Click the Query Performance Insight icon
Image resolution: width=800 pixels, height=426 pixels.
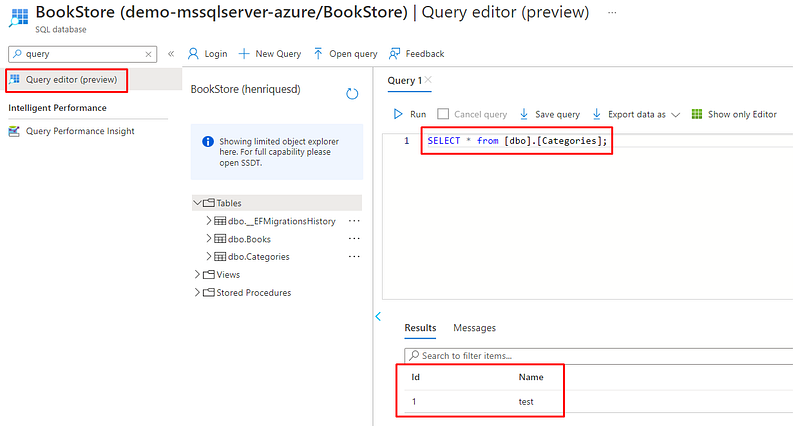click(x=14, y=131)
